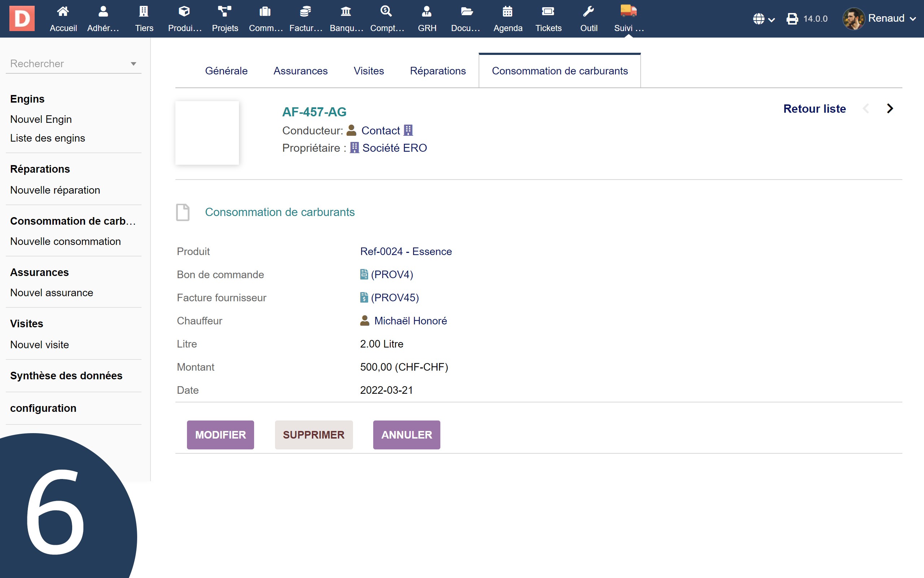924x578 pixels.
Task: Open Michaël Honoré chauffeur link
Action: (x=410, y=320)
